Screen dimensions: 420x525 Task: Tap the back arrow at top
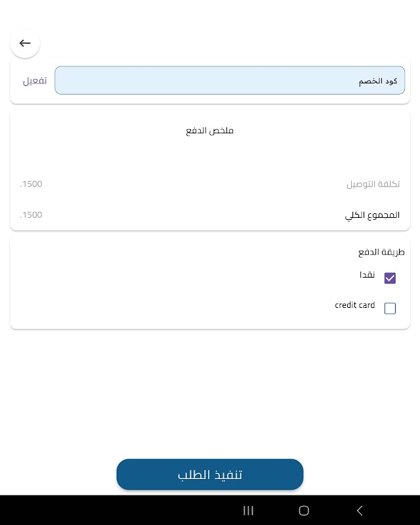pyautogui.click(x=25, y=43)
